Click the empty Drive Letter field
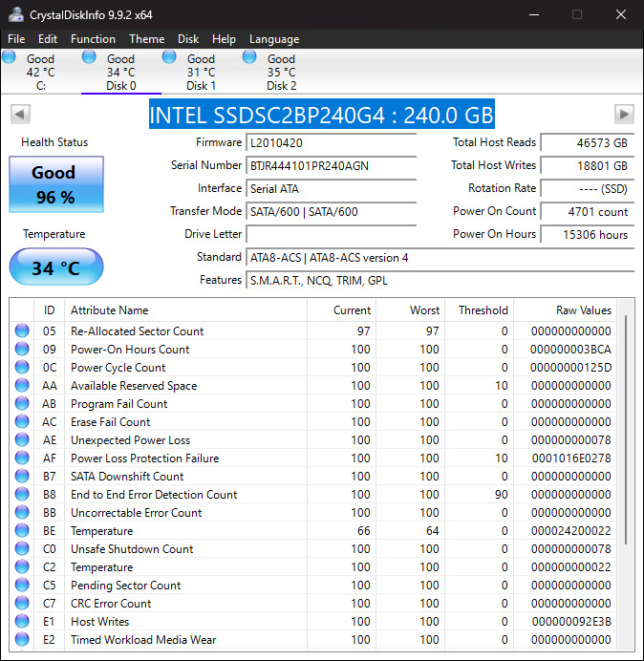The image size is (644, 661). coord(331,234)
